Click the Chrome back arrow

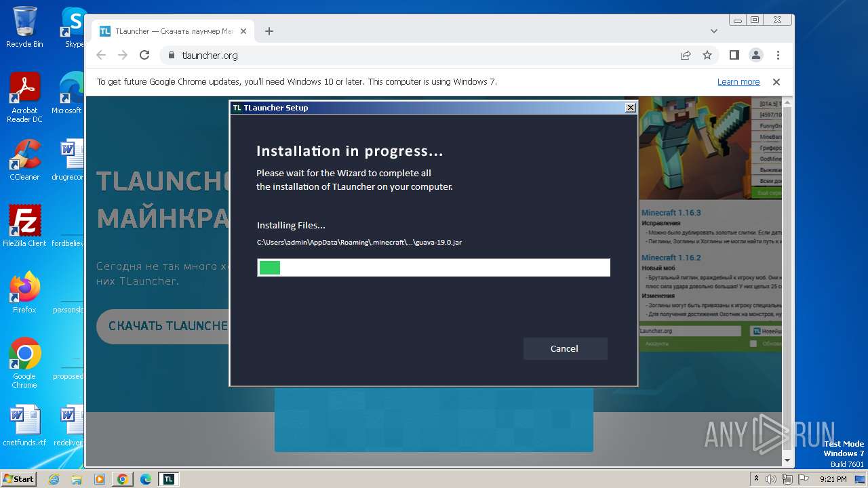coord(101,55)
